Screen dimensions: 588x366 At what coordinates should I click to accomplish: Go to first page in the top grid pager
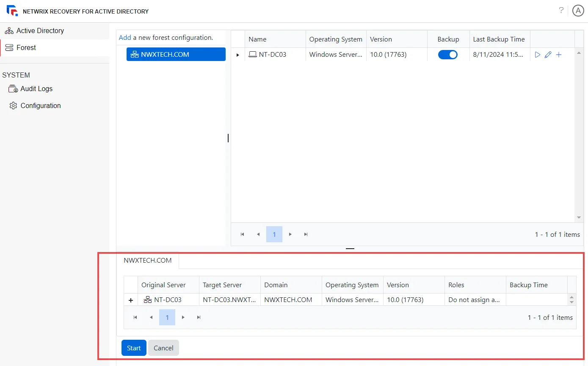[243, 234]
